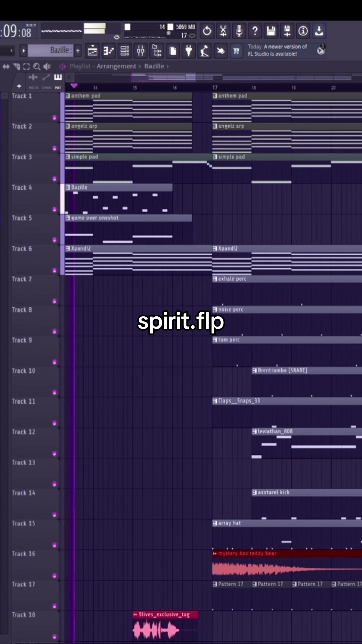Screen dimensions: 362x644
Task: Mute Track 4 with its pink dot
Action: point(55,209)
